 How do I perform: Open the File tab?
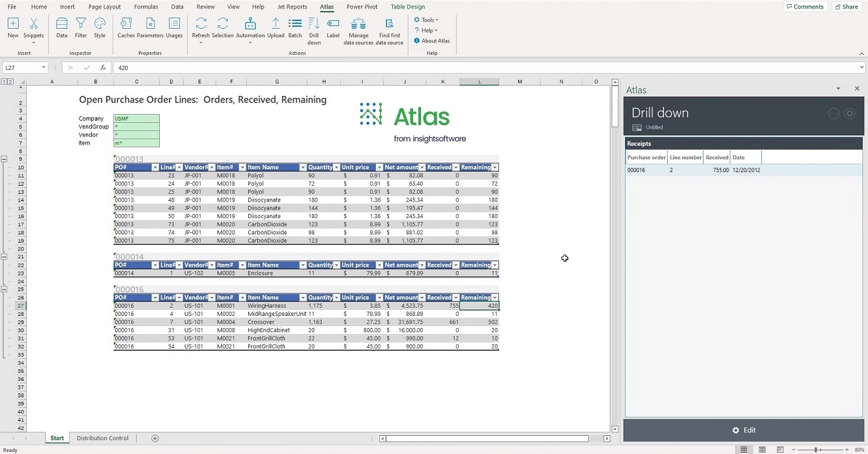pyautogui.click(x=12, y=7)
